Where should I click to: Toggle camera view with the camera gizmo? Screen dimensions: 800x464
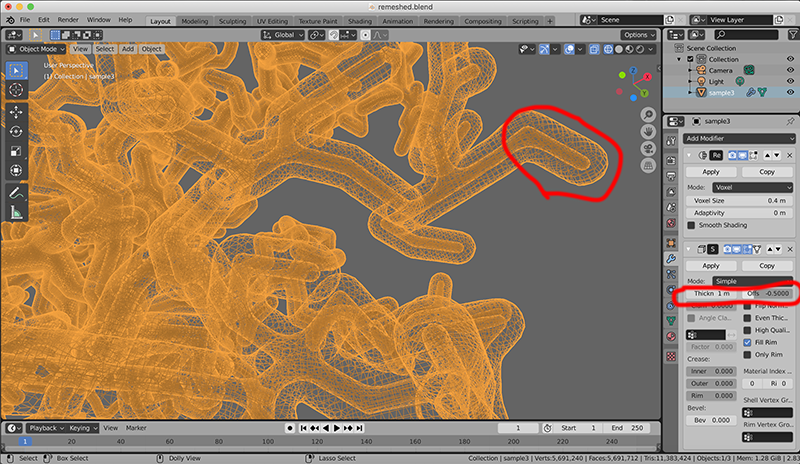[x=648, y=149]
